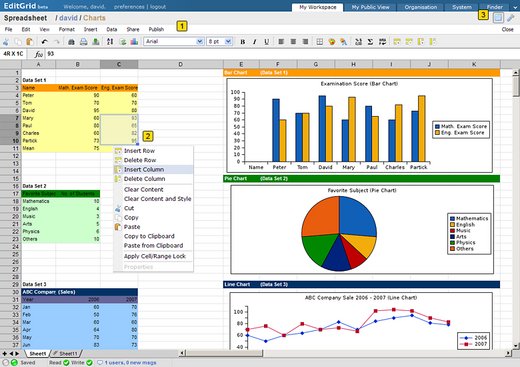Click the Close button at upper right
Image resolution: width=520 pixels, height=367 pixels.
(507, 29)
